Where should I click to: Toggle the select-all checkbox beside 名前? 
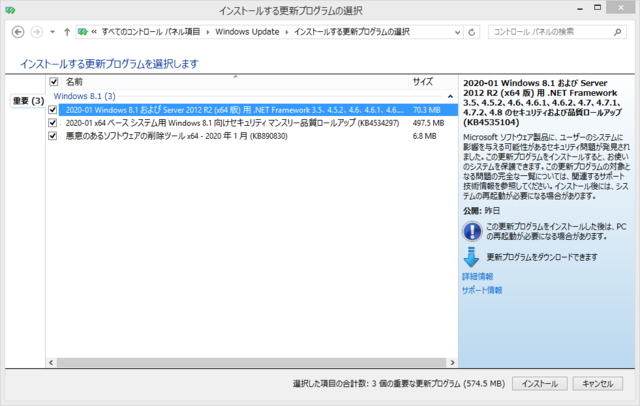53,82
